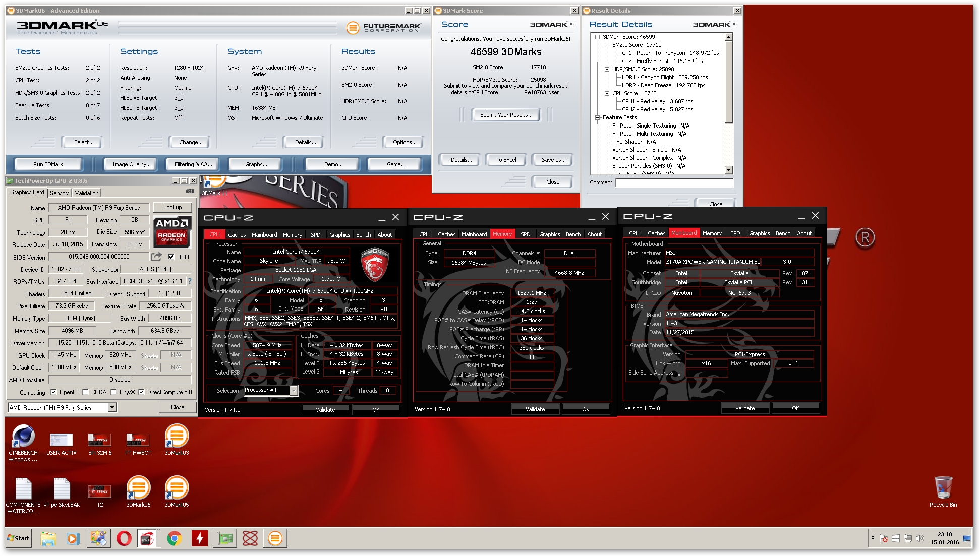Open the Bench tab in first CPU-Z window
The height and width of the screenshot is (556, 980).
click(363, 235)
